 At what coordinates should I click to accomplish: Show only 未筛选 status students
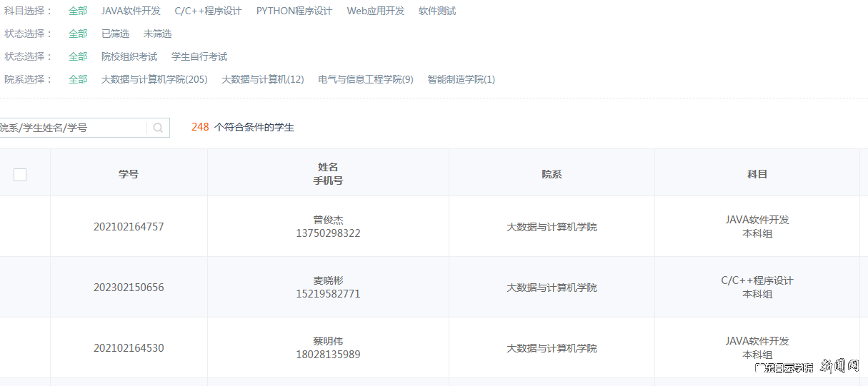coord(157,34)
